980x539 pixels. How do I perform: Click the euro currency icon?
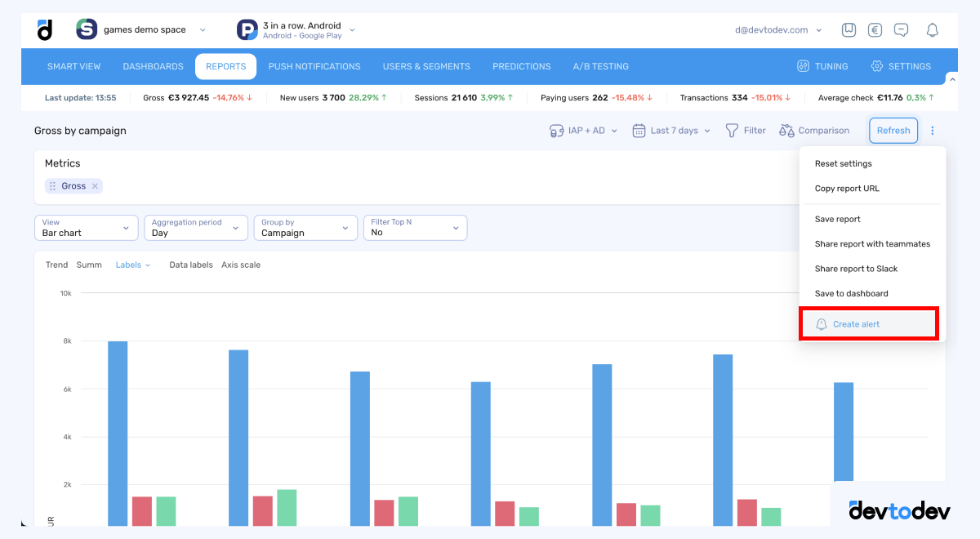tap(875, 30)
